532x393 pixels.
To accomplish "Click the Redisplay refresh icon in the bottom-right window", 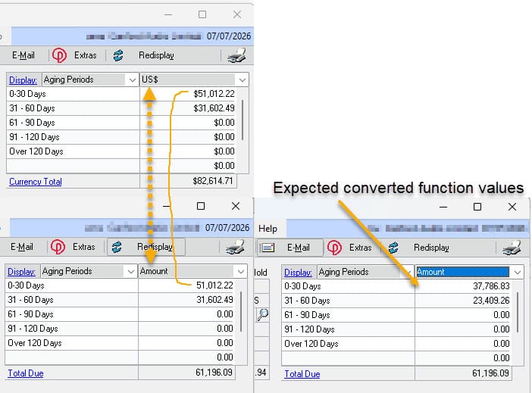I will [x=393, y=248].
